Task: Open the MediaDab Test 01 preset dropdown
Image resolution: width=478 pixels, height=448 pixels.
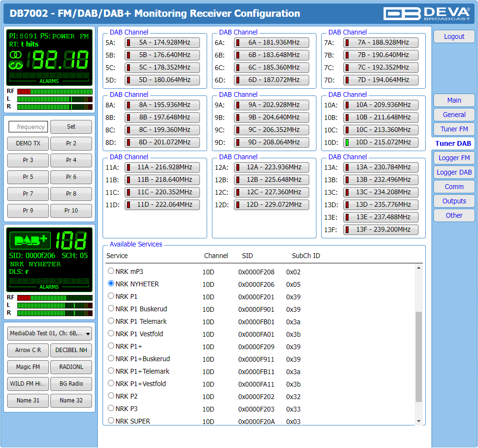Action: [49, 333]
